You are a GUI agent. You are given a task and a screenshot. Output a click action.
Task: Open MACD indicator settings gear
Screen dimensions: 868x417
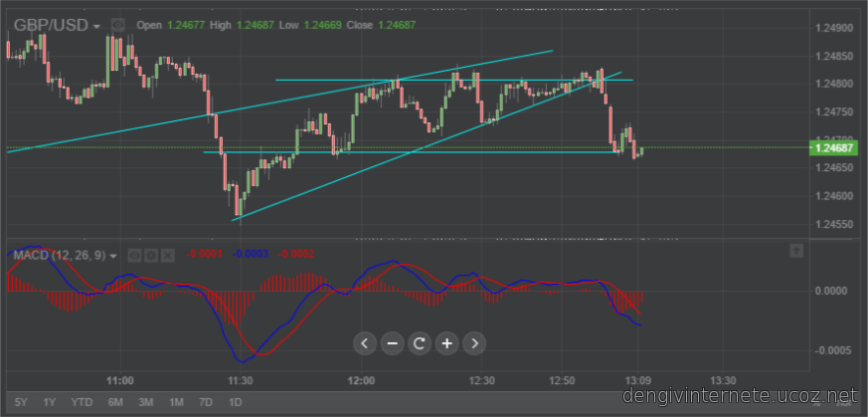152,255
